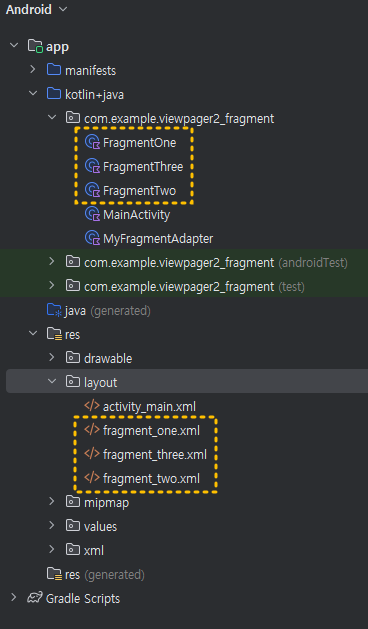
Task: Select the fragment_one.xml file name
Action: coord(151,431)
